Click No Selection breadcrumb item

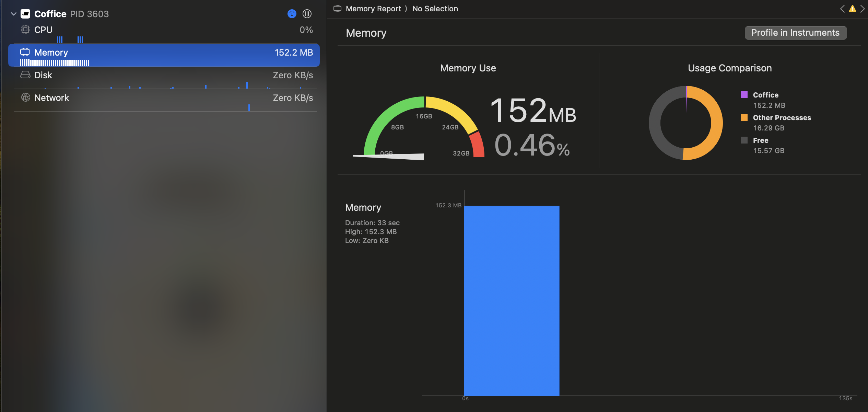[x=435, y=9]
